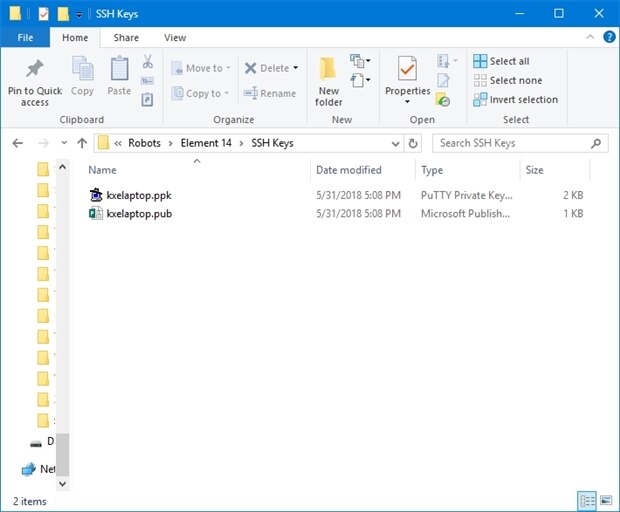This screenshot has height=512, width=620.
Task: Sort by the Type column header
Action: 432,170
